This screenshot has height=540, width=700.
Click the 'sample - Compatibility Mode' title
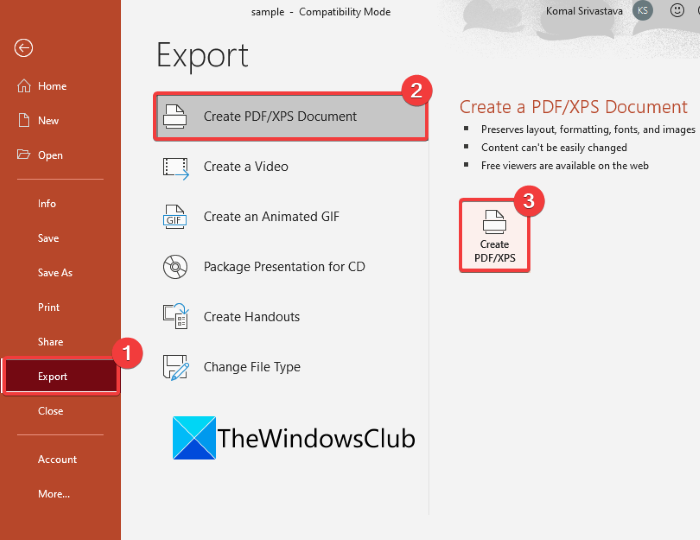click(321, 12)
